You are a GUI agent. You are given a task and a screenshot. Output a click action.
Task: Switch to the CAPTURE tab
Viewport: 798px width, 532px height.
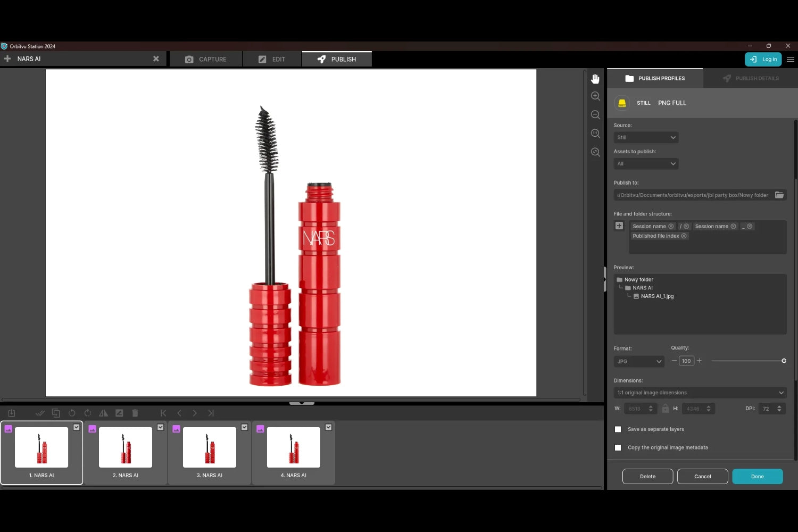(206, 60)
